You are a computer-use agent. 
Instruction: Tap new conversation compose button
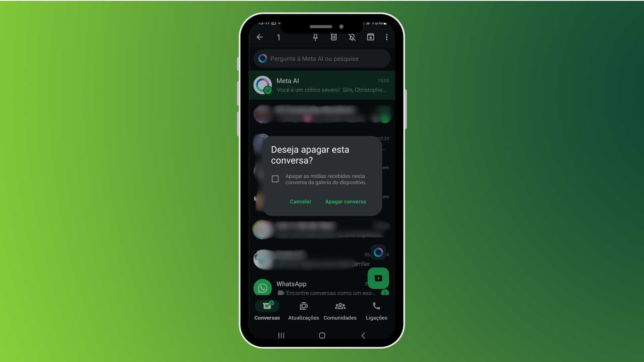378,278
